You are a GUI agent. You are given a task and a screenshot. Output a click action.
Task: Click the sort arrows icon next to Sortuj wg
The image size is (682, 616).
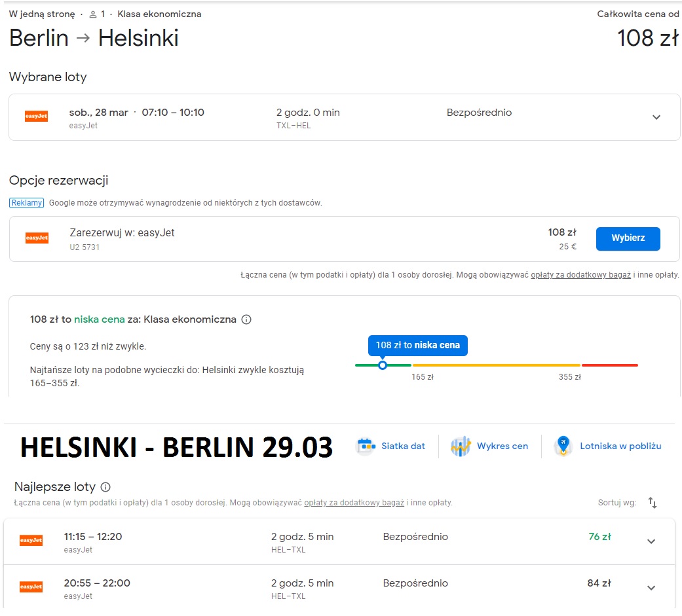[x=653, y=503]
